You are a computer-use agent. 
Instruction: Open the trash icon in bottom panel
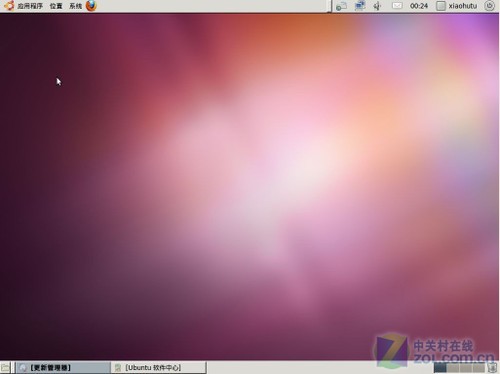click(x=492, y=368)
